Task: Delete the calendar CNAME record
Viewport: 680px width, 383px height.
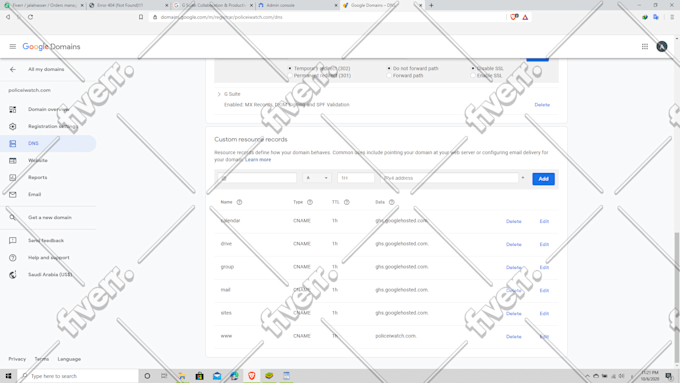Action: [514, 221]
